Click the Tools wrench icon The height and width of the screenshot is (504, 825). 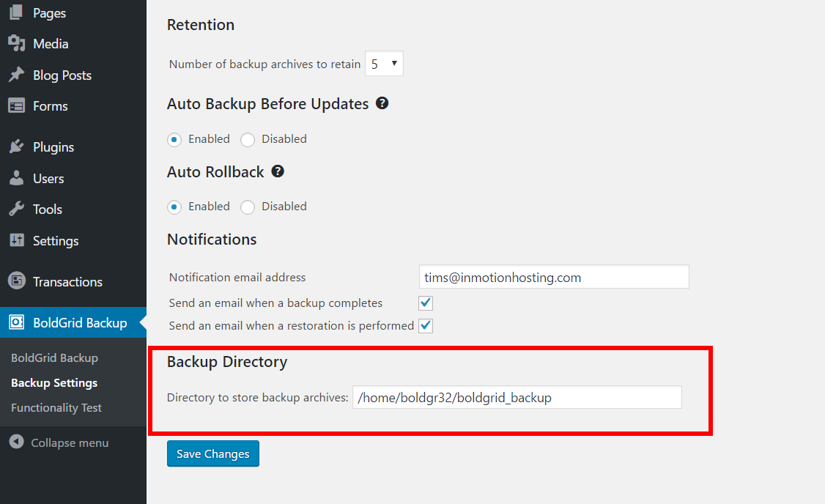[16, 209]
